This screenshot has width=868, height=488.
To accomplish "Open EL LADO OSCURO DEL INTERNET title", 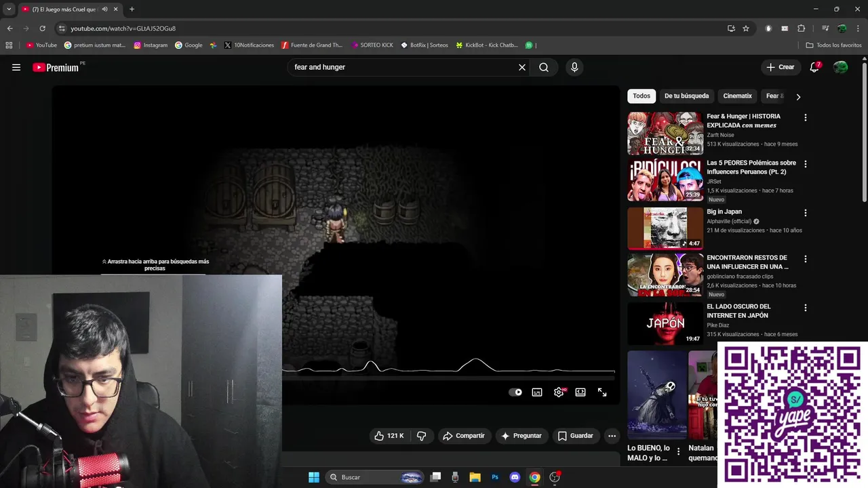I will (739, 311).
